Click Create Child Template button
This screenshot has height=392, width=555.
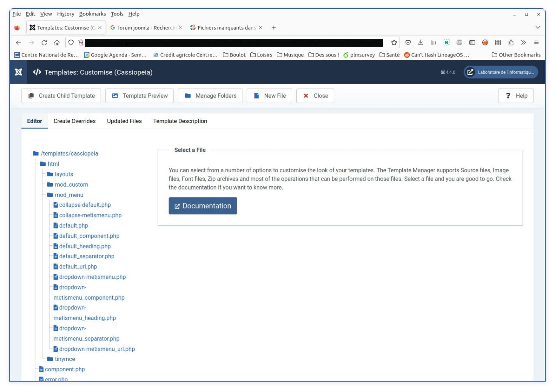[x=61, y=96]
